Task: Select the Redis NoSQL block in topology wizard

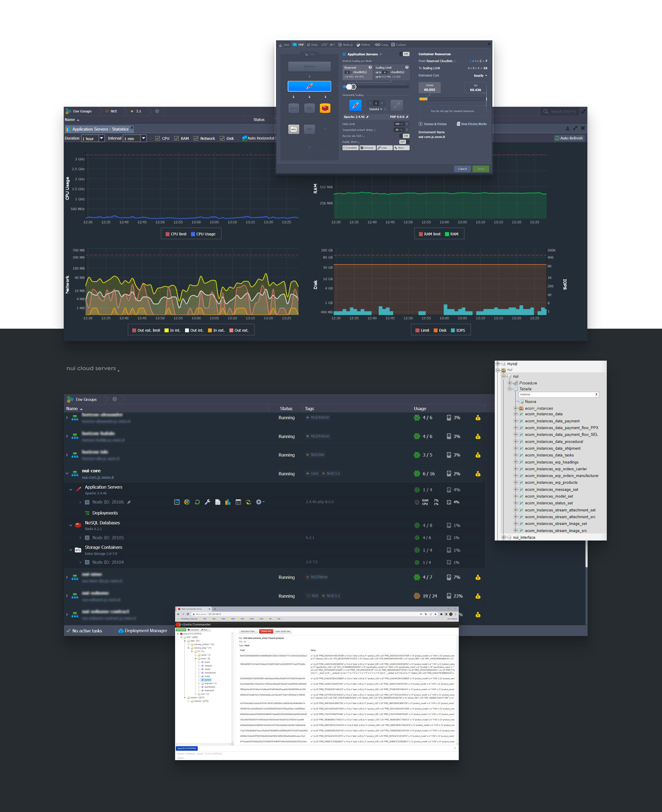Action: 325,108
